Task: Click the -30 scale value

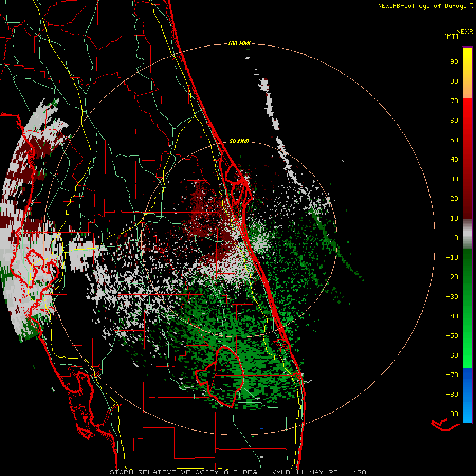Action: pos(452,297)
